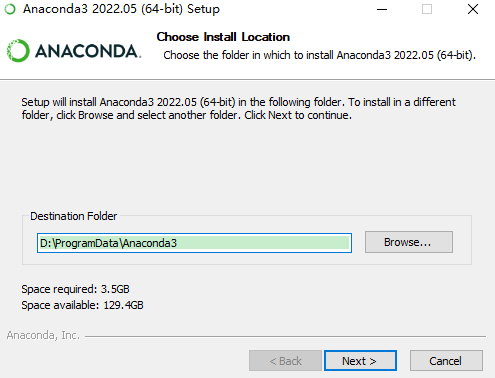The image size is (495, 378).
Task: Click the Choose Install Location heading
Action: (223, 37)
